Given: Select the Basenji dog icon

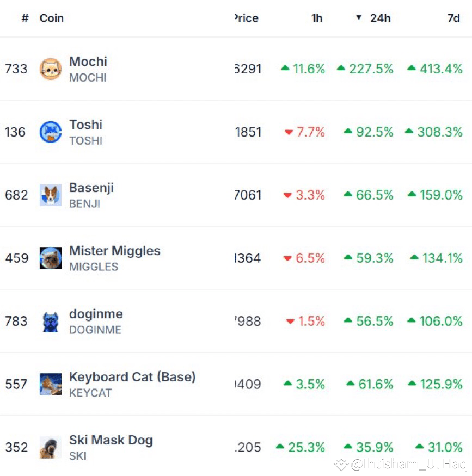Looking at the screenshot, I should click(51, 195).
